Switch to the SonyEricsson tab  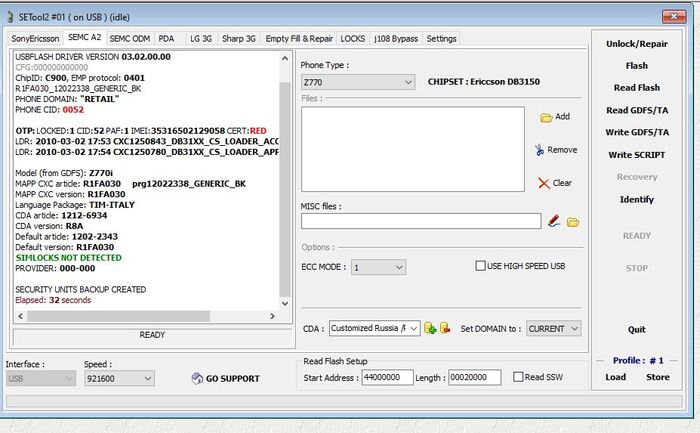[35, 39]
